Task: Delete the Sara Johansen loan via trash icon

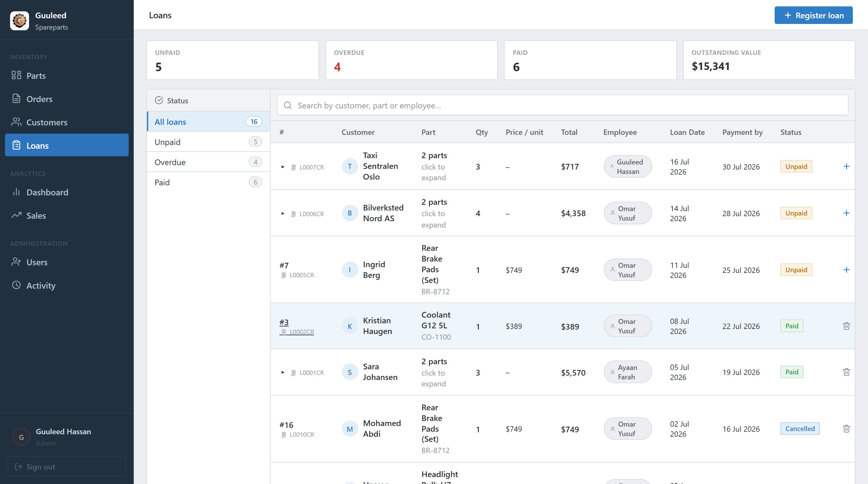Action: pos(846,372)
